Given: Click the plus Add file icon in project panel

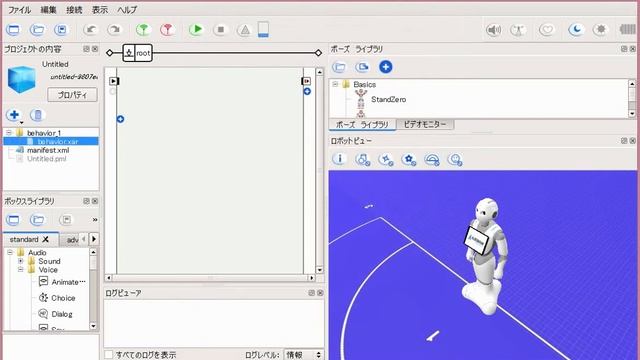Looking at the screenshot, I should [14, 115].
